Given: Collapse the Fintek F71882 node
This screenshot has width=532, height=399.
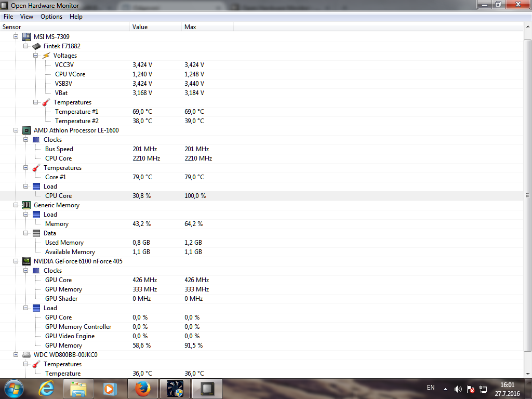Looking at the screenshot, I should point(26,46).
